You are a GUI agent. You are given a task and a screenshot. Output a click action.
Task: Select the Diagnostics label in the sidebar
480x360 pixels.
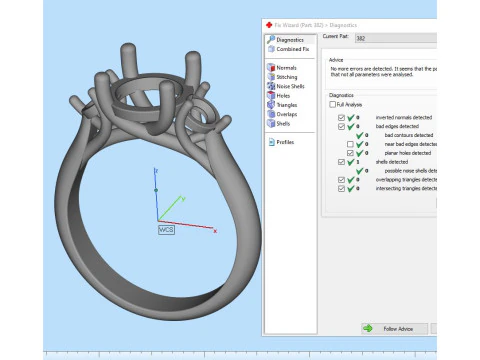(x=290, y=40)
